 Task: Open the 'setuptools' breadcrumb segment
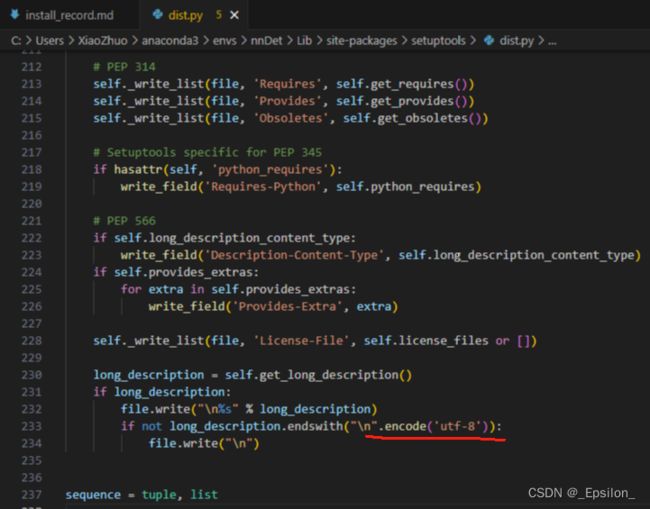(438, 41)
